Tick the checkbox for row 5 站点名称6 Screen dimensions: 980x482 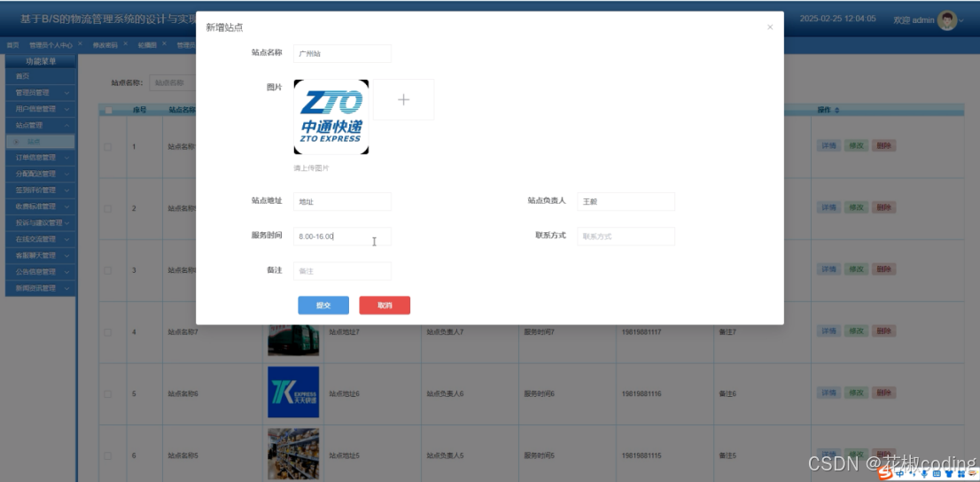(x=107, y=394)
